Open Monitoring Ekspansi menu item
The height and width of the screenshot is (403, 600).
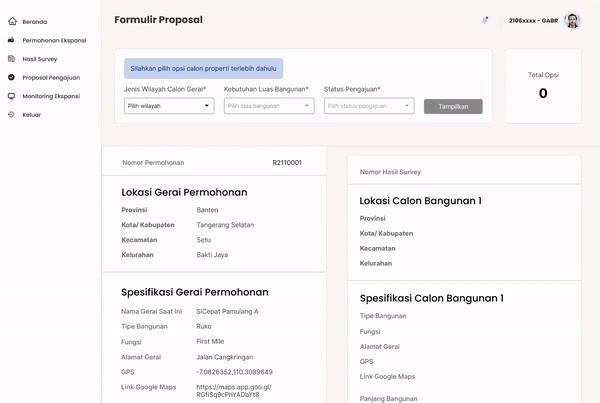[51, 96]
